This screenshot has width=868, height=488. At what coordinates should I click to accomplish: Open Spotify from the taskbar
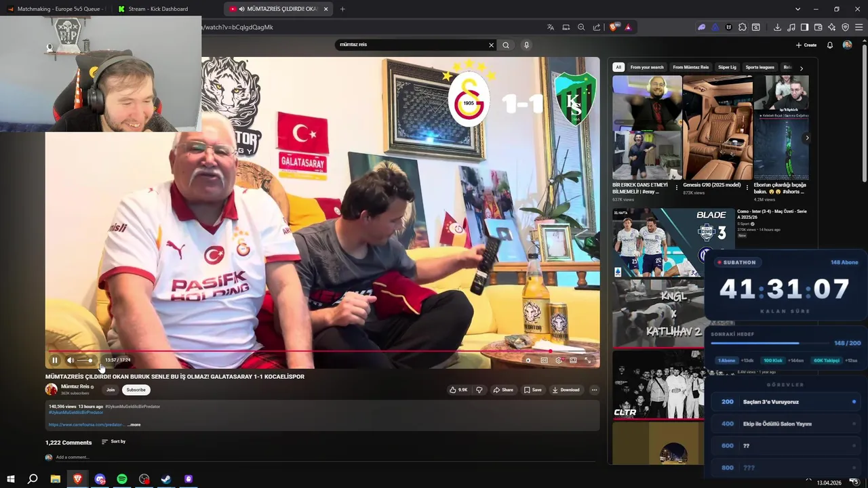coord(122,479)
